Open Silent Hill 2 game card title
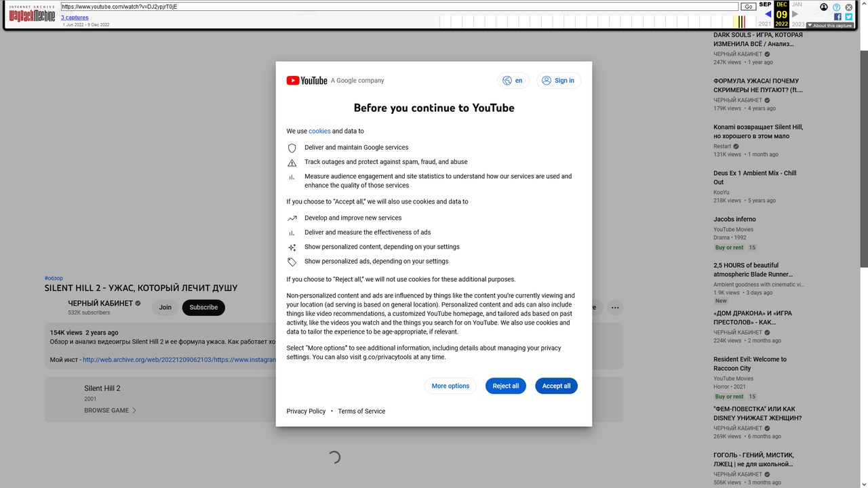868x488 pixels. [x=102, y=388]
